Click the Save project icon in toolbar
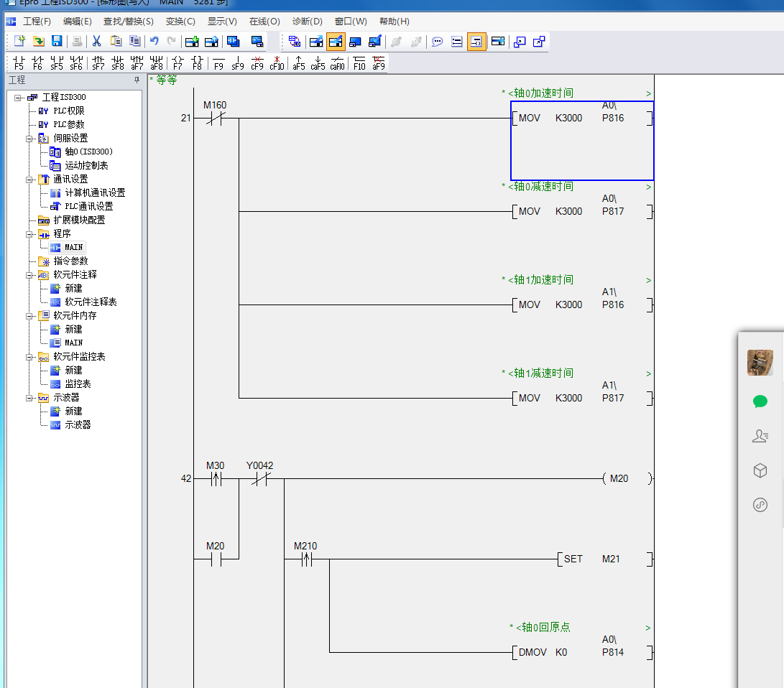 [x=57, y=42]
